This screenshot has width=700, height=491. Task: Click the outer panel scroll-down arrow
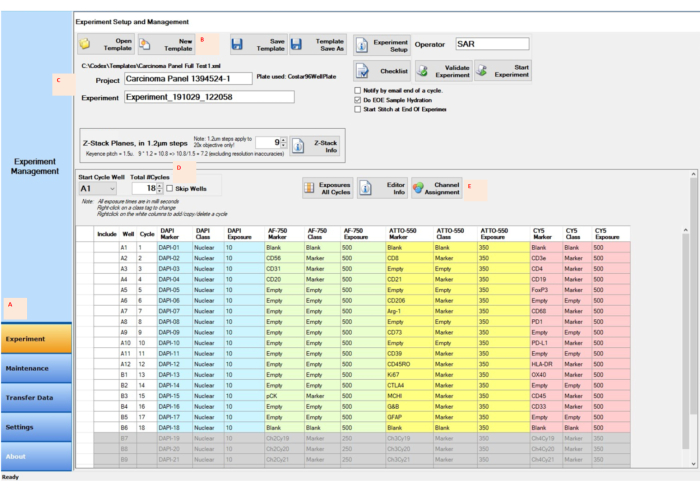(x=693, y=464)
